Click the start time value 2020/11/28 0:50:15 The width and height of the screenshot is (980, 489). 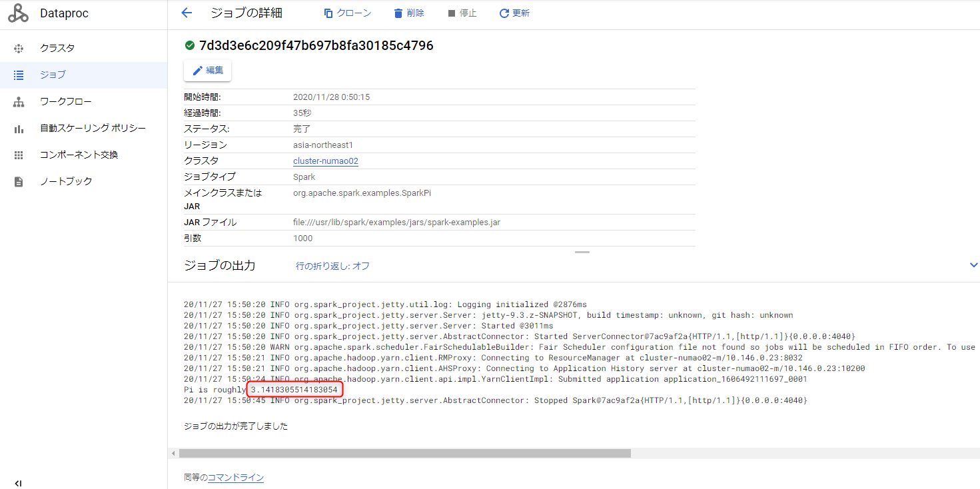pyautogui.click(x=331, y=97)
